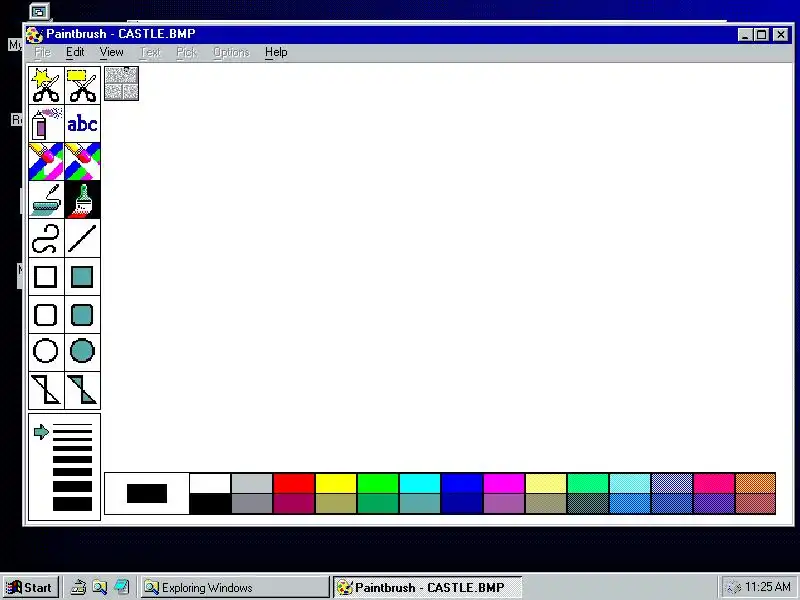Open the grayed Options menu
Viewport: 800px width, 600px height.
click(231, 52)
